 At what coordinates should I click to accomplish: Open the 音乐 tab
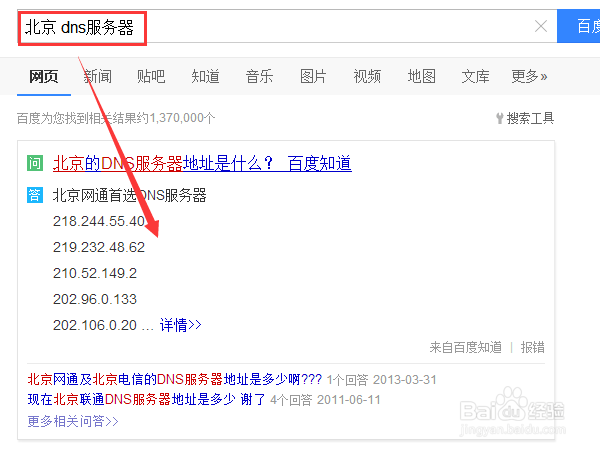pos(259,77)
